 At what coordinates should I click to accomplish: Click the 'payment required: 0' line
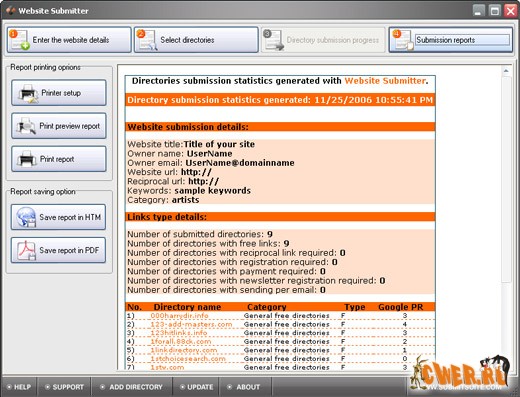click(226, 271)
